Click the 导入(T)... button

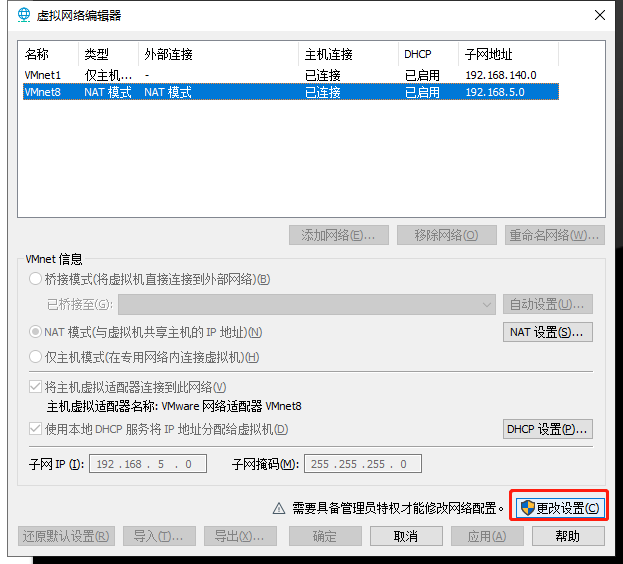point(159,536)
